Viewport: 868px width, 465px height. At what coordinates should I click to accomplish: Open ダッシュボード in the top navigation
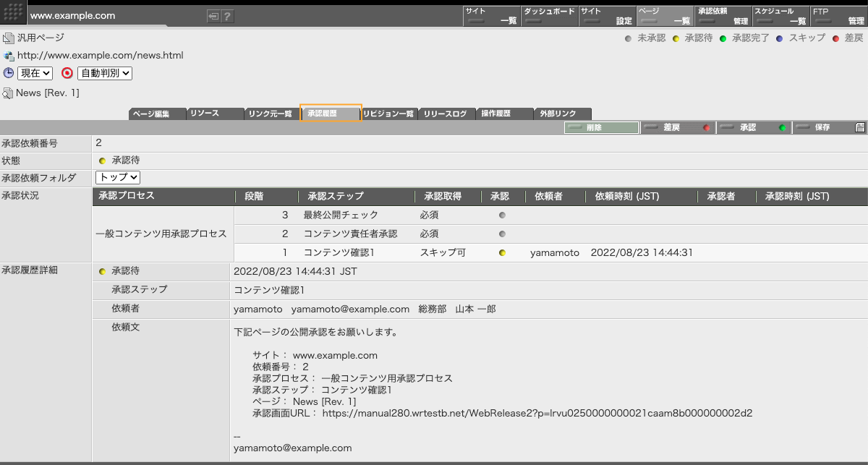click(x=548, y=16)
